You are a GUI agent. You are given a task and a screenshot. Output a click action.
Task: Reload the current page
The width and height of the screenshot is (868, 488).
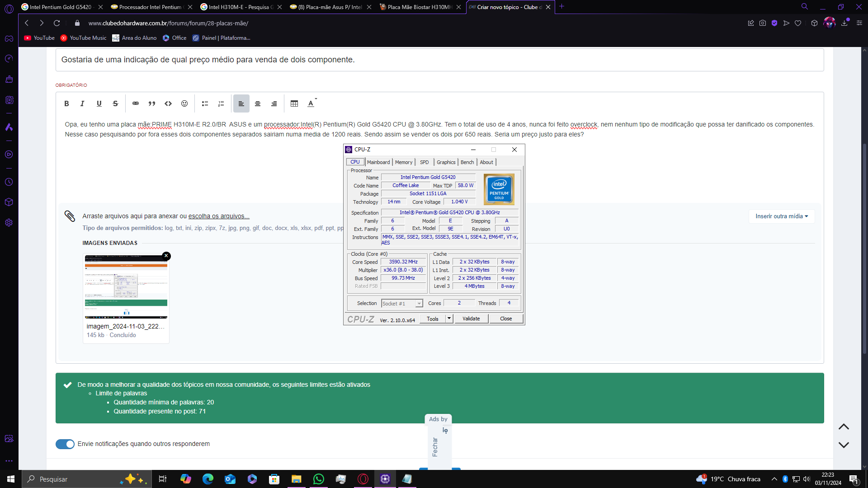[57, 23]
